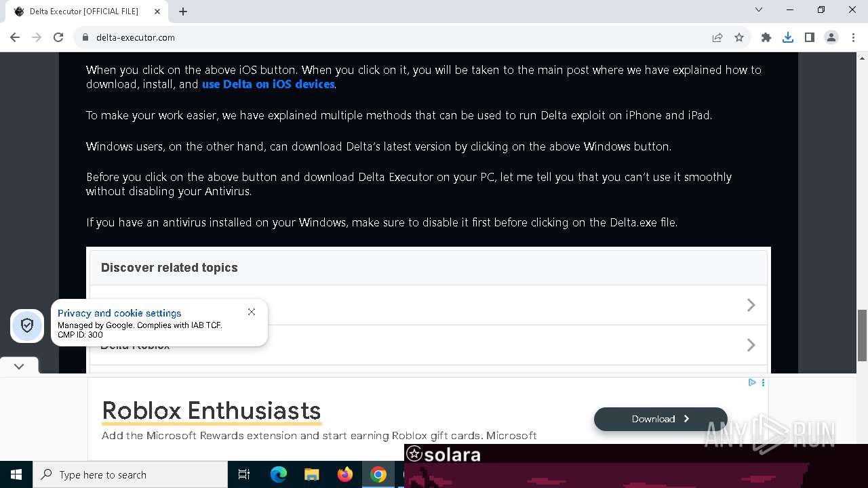868x488 pixels.
Task: Select the Delta Executor [OFFICIAL FILE] tab
Action: (87, 12)
